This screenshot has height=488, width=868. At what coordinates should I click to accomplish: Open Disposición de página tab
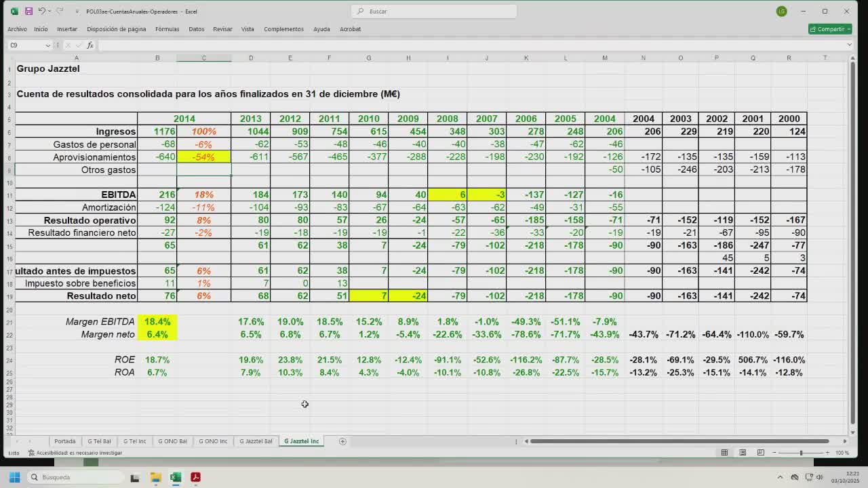tap(116, 29)
